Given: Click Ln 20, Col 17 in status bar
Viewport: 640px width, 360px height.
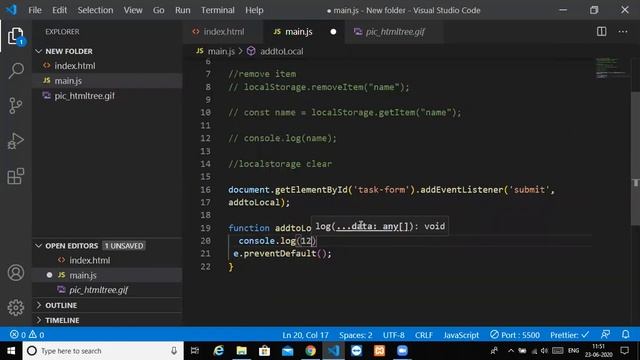Looking at the screenshot, I should [x=305, y=335].
